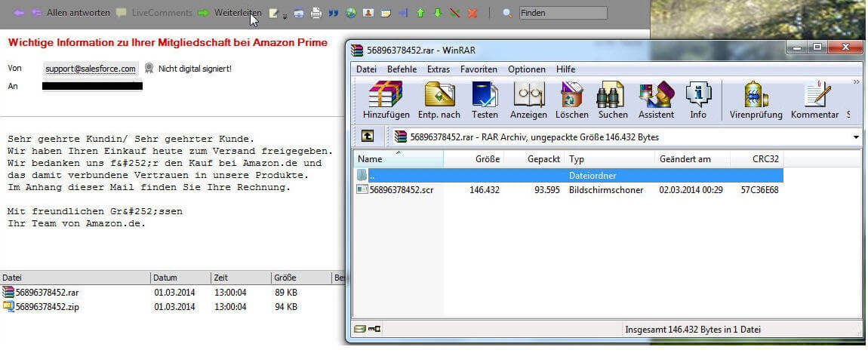The image size is (868, 353).
Task: Click the Löschen delete tool in WinRAR
Action: [572, 100]
